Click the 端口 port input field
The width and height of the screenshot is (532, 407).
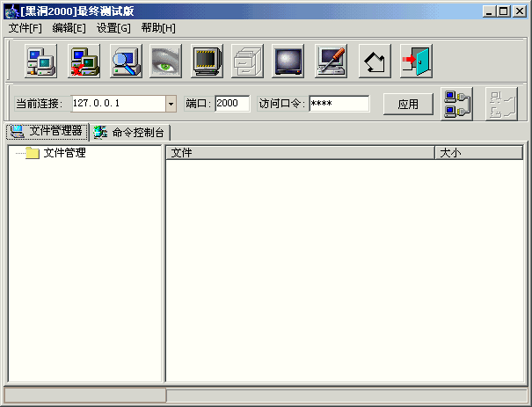click(x=231, y=104)
